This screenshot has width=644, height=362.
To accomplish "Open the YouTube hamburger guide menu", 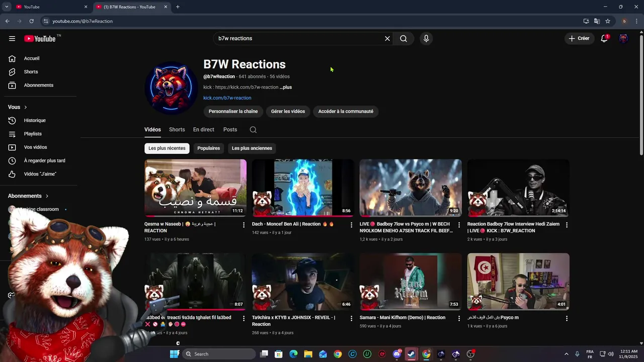I will (x=12, y=39).
